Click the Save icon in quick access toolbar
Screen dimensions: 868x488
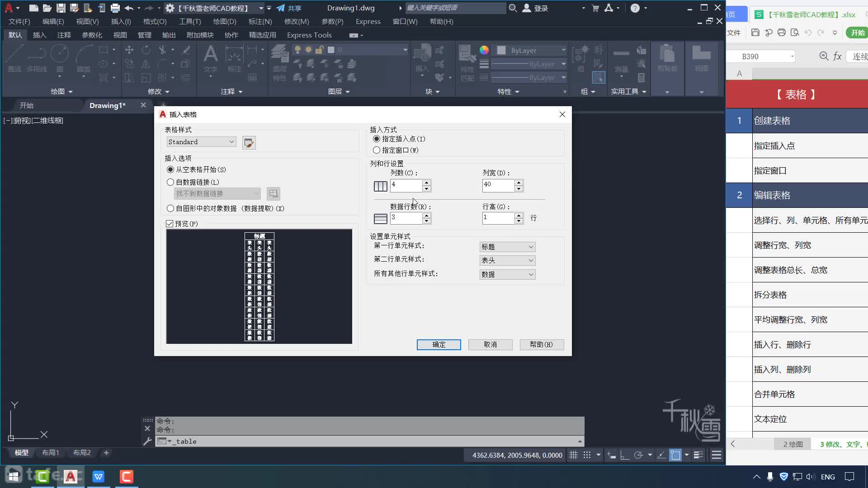point(61,8)
